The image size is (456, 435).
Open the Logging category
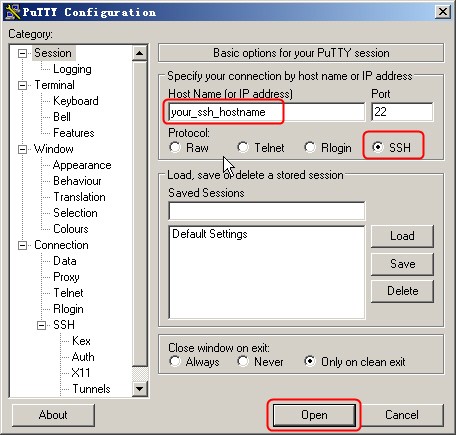tap(72, 69)
